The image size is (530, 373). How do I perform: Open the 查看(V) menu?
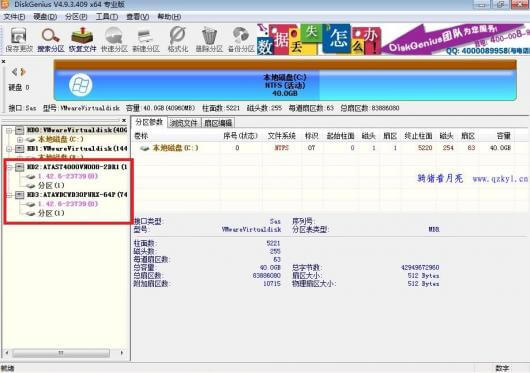(x=138, y=17)
